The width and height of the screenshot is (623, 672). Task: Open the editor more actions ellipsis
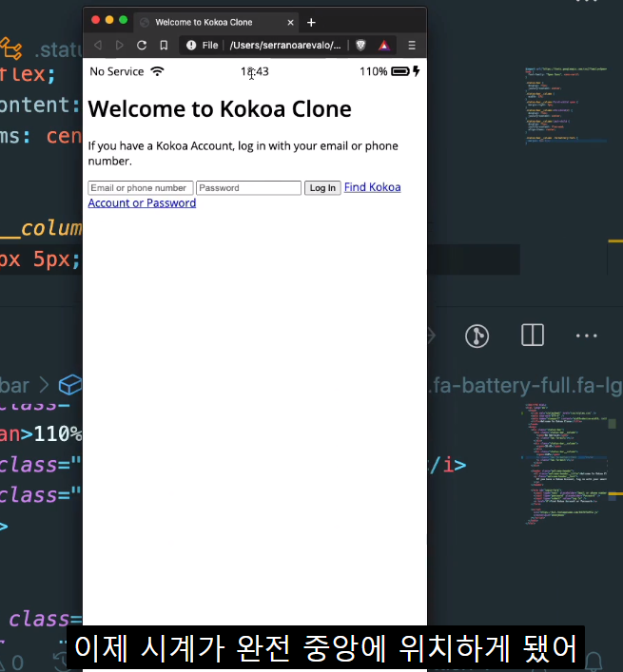click(x=586, y=336)
